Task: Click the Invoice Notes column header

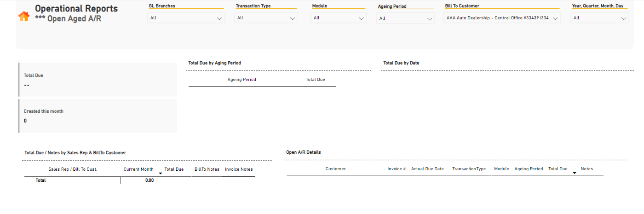Action: tap(239, 169)
